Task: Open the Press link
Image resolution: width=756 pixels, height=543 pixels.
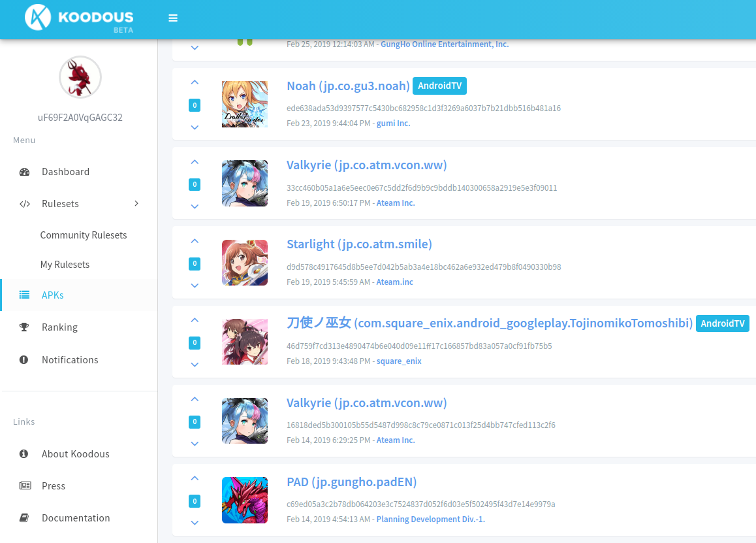Action: click(x=54, y=485)
